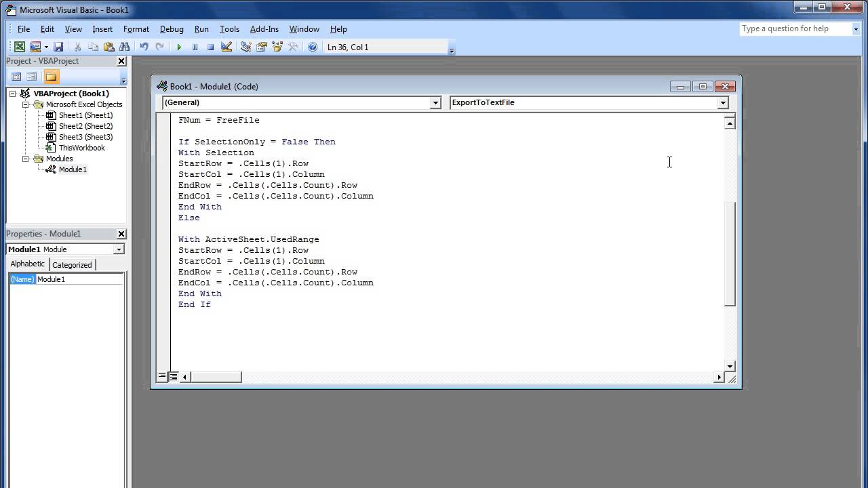Screen dimensions: 868x488
Task: Toggle Design Mode icon
Action: [x=226, y=47]
